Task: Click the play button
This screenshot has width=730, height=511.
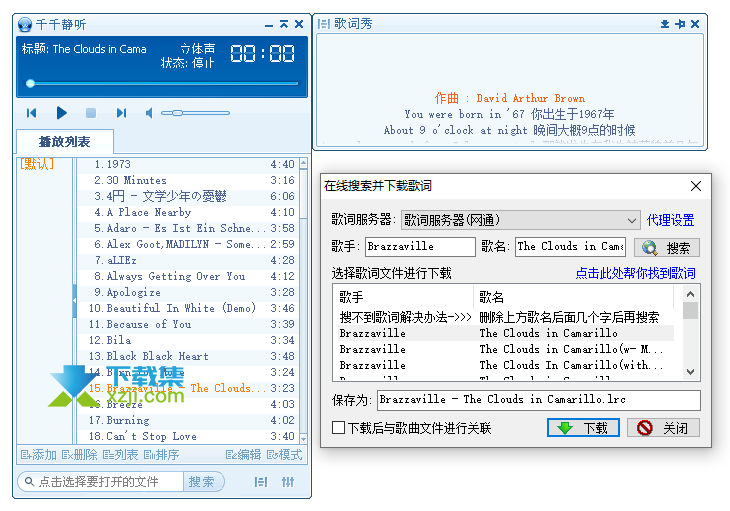Action: (61, 113)
